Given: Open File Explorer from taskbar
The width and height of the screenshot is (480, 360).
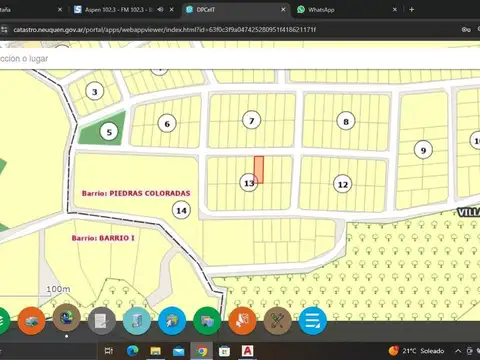Looking at the screenshot, I should click(x=155, y=351).
